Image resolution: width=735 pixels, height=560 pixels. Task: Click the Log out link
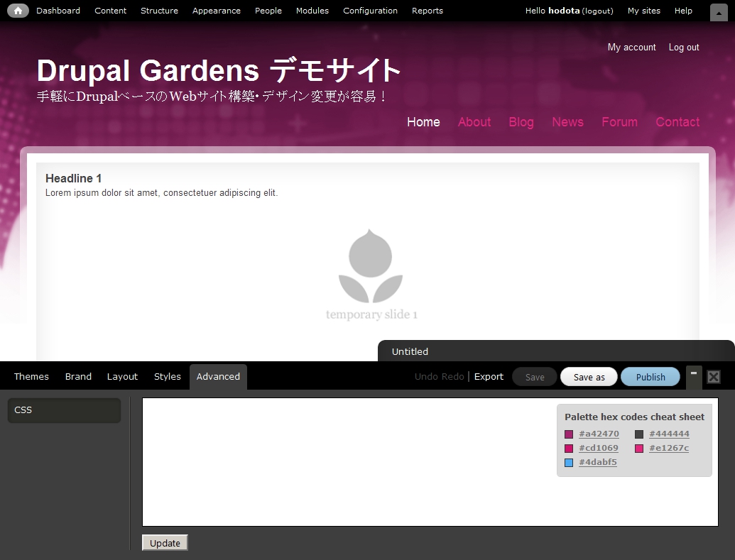[x=683, y=48]
